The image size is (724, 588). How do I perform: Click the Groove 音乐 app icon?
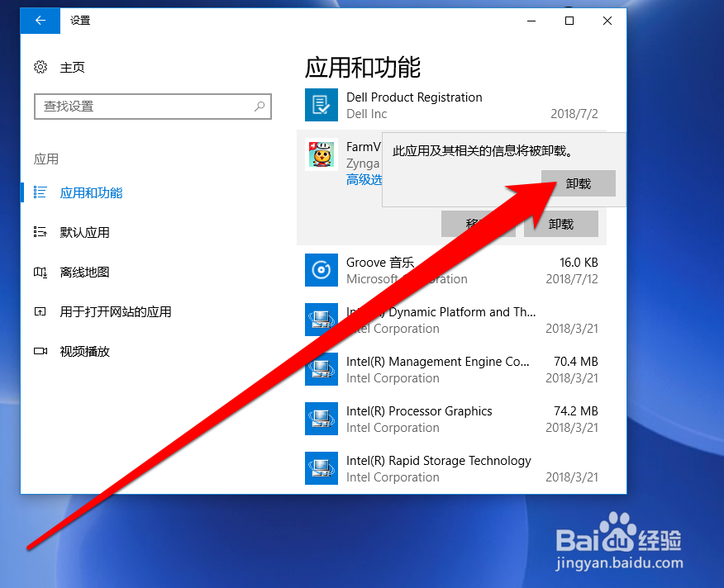tap(322, 270)
